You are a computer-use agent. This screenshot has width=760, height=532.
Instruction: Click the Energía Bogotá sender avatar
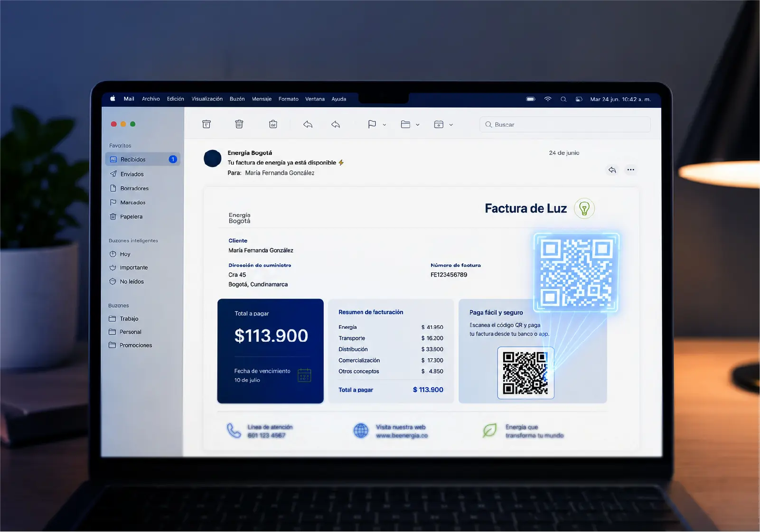[x=213, y=159]
